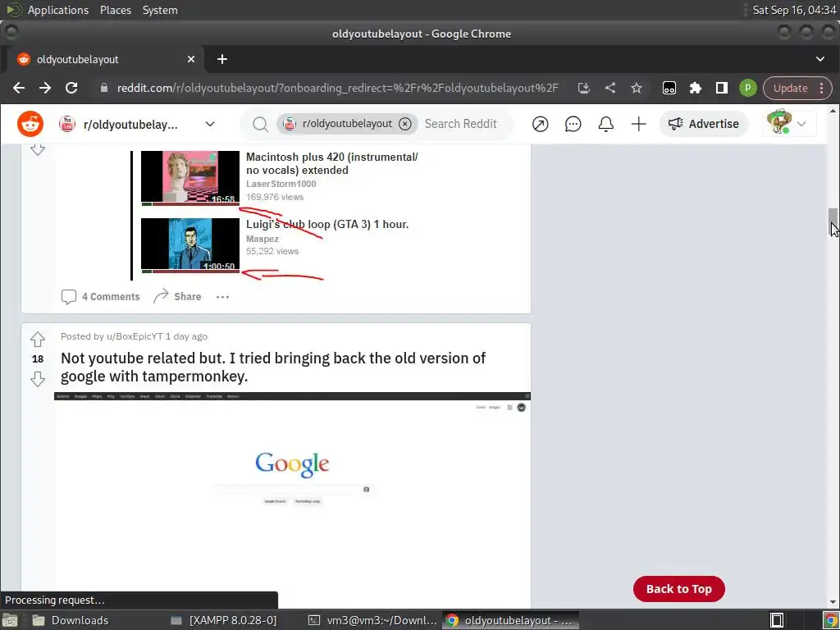Close the oldyoutubelayout tab
This screenshot has height=630, width=840.
tap(191, 59)
